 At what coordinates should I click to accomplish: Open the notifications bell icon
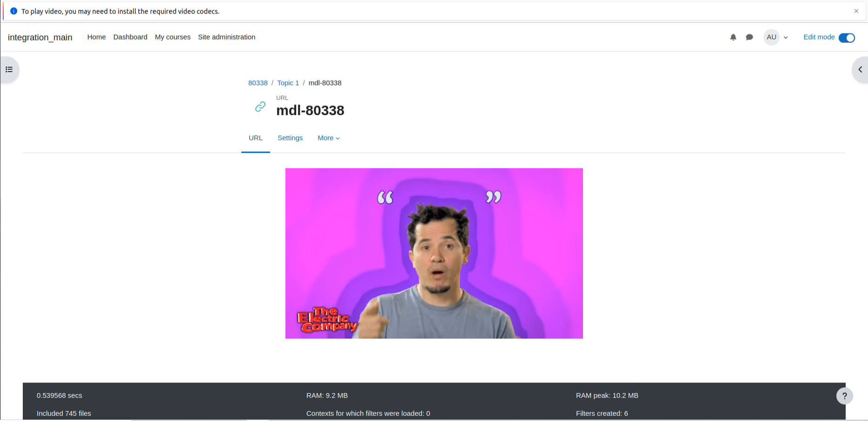coord(733,37)
